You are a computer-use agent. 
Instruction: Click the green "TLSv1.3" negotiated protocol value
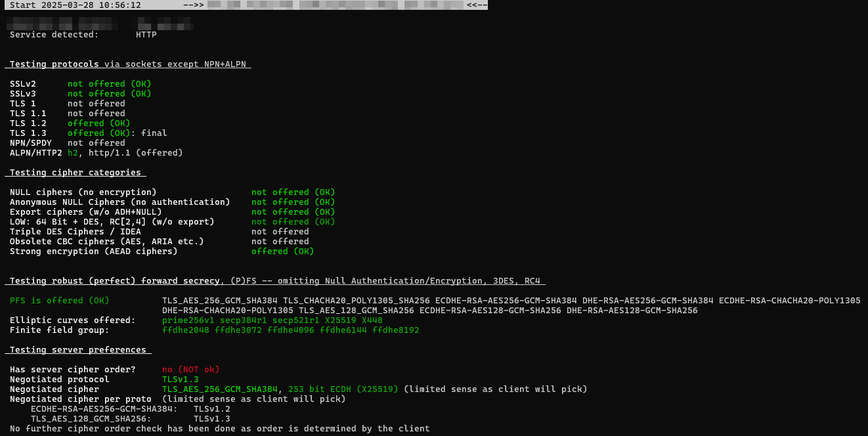click(180, 380)
